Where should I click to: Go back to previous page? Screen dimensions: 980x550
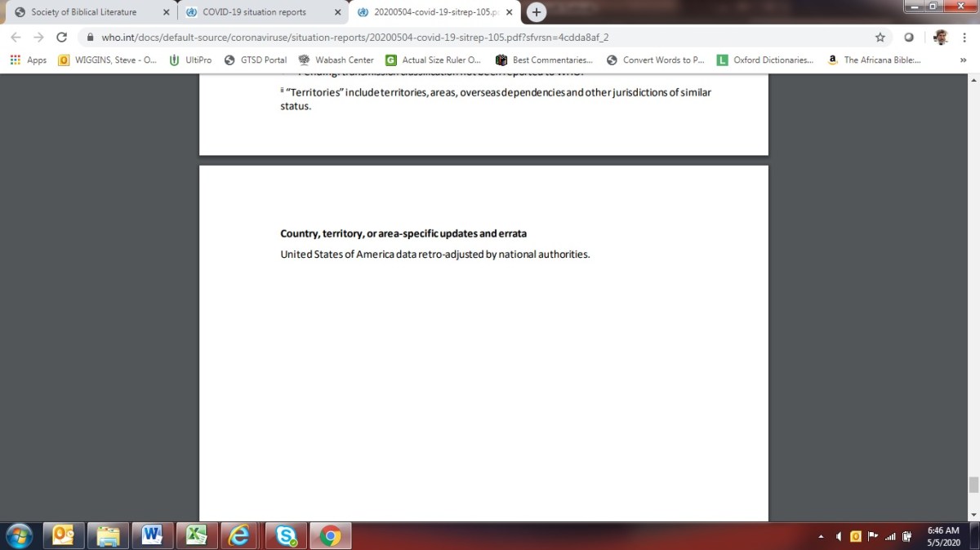(16, 38)
